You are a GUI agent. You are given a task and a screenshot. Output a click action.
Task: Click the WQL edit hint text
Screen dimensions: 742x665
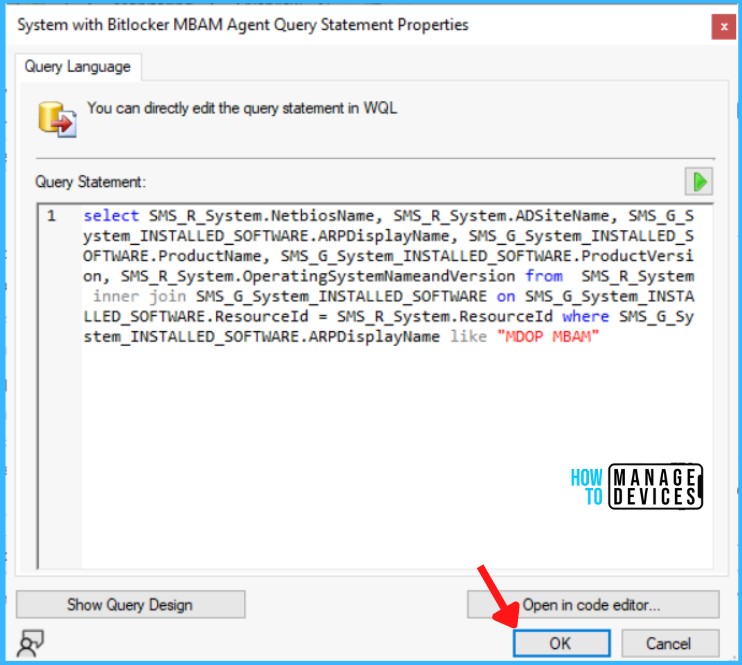[242, 108]
